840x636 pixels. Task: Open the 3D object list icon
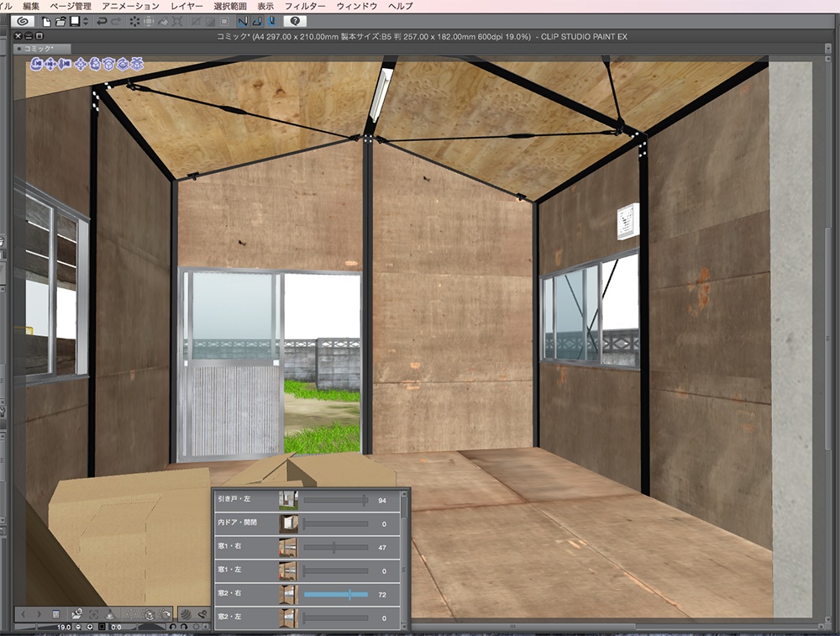pos(55,614)
